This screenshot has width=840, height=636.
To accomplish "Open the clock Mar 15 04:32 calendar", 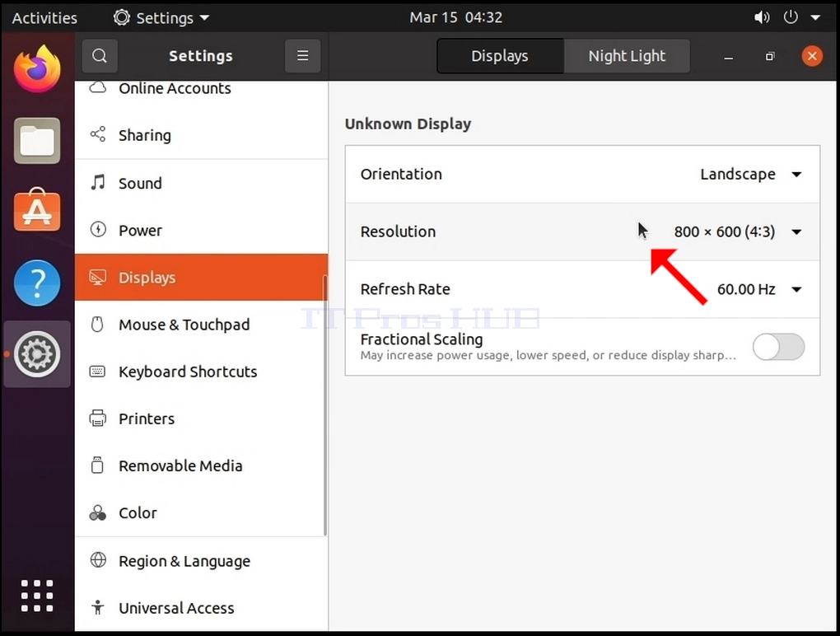I will pyautogui.click(x=456, y=17).
